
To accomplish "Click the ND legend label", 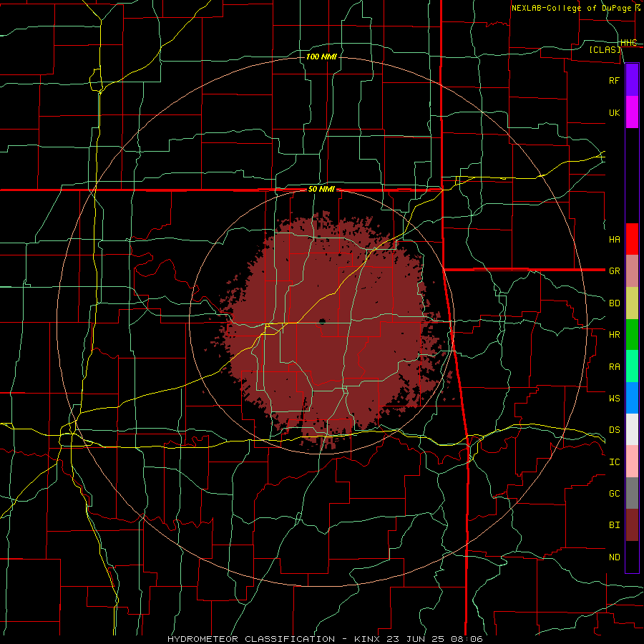I will (614, 557).
